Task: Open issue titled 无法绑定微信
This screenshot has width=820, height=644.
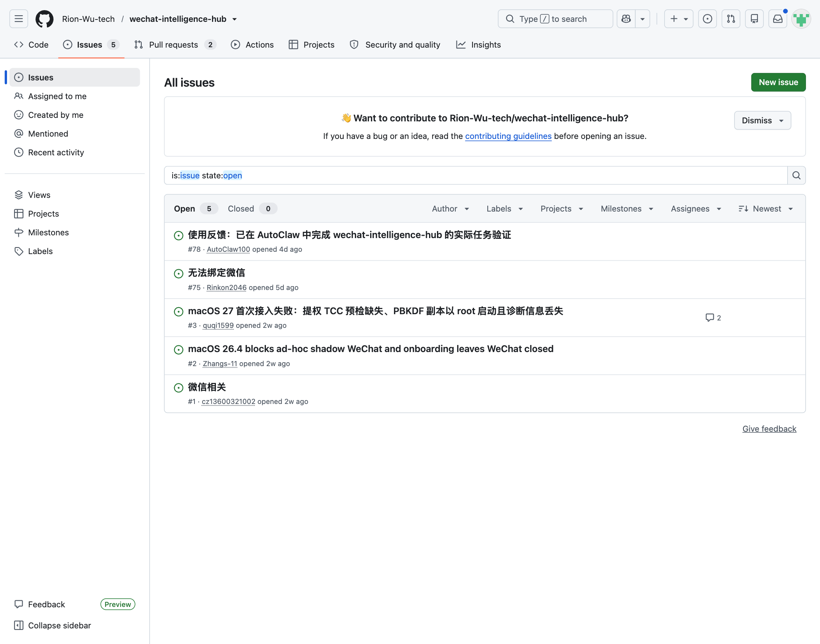Action: click(x=216, y=273)
